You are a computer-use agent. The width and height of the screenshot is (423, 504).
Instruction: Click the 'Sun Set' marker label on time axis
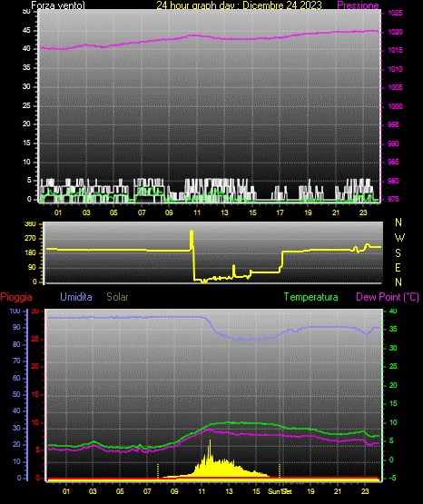point(280,491)
